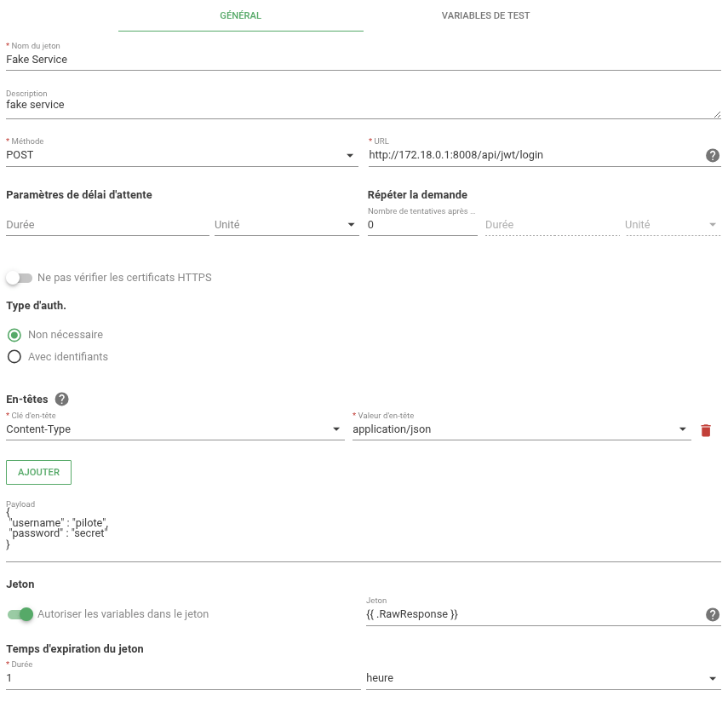Click the help icon next to URL field
Screen dimensions: 728x702
pos(713,155)
